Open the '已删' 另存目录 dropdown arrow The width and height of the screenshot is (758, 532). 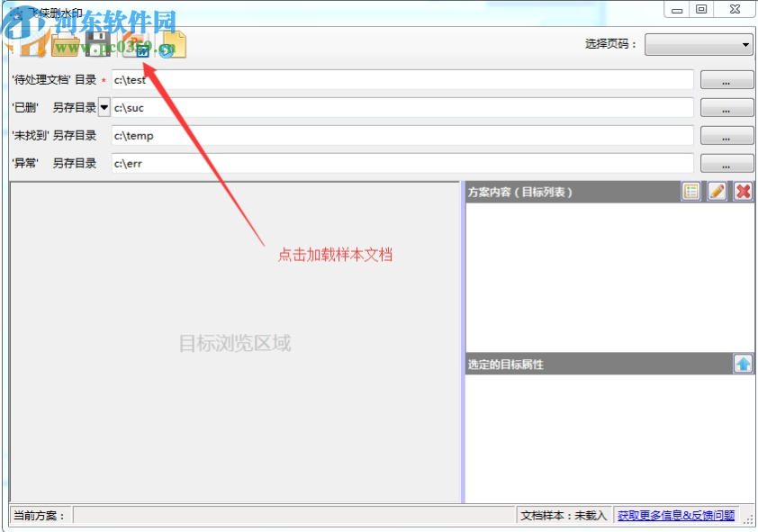click(104, 107)
